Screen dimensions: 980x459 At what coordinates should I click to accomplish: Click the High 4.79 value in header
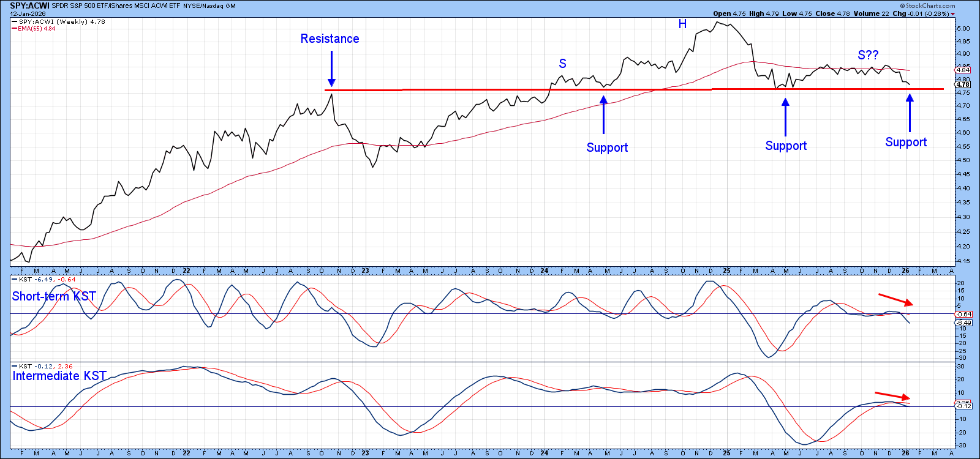tap(765, 13)
